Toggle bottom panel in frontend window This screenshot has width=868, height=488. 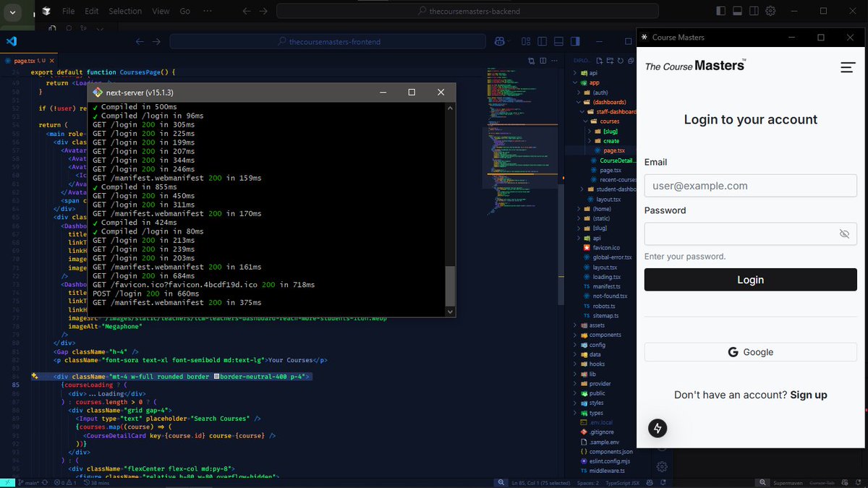point(559,41)
